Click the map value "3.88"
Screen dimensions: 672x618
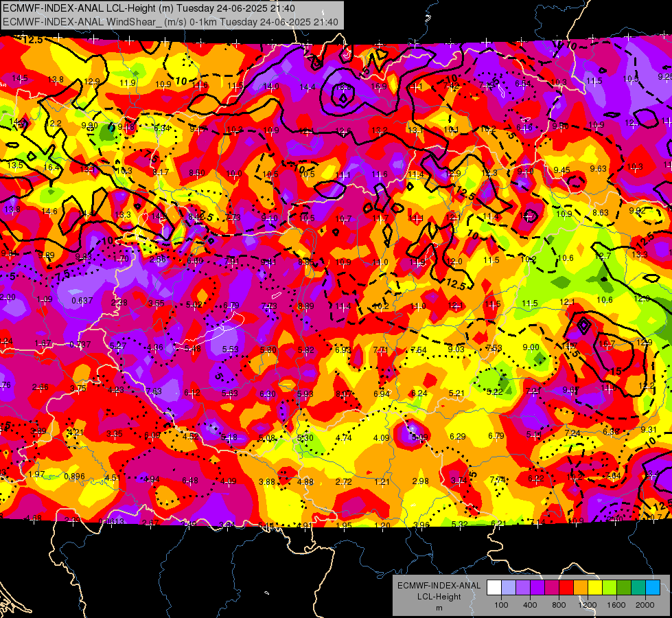[x=266, y=481]
